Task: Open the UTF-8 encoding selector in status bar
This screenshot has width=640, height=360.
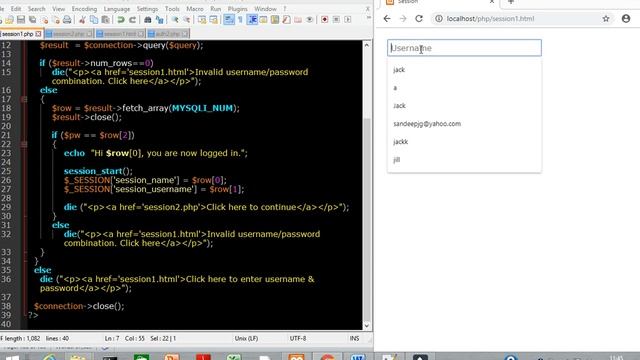Action: pyautogui.click(x=298, y=338)
